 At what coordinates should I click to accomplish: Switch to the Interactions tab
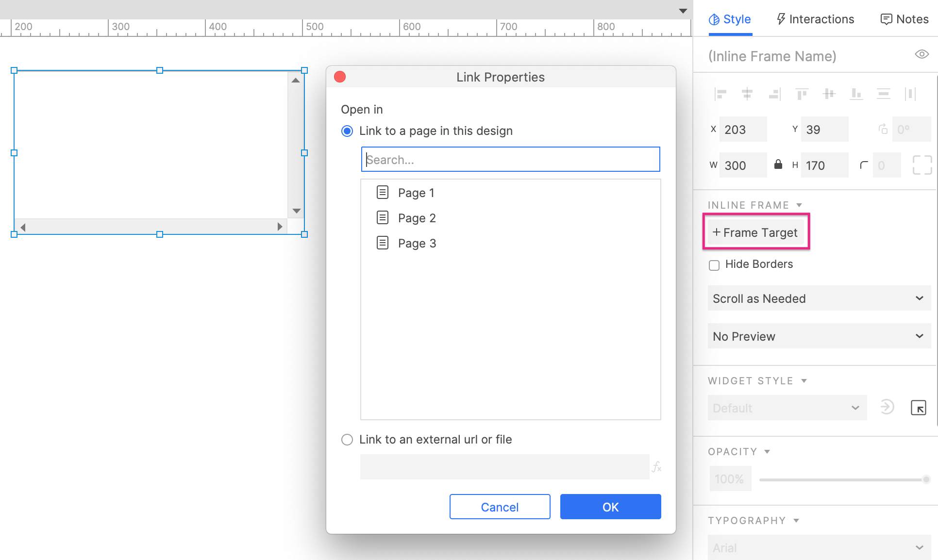[x=815, y=19]
